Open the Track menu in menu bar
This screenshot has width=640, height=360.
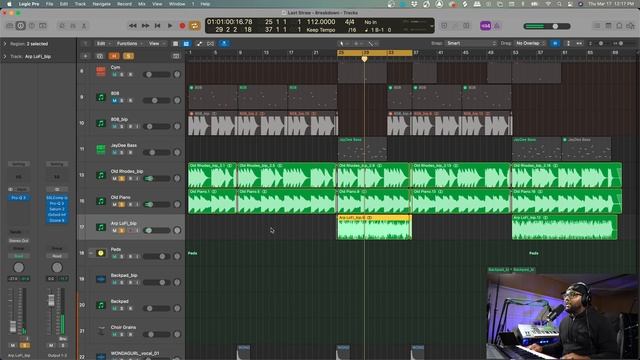coord(80,4)
